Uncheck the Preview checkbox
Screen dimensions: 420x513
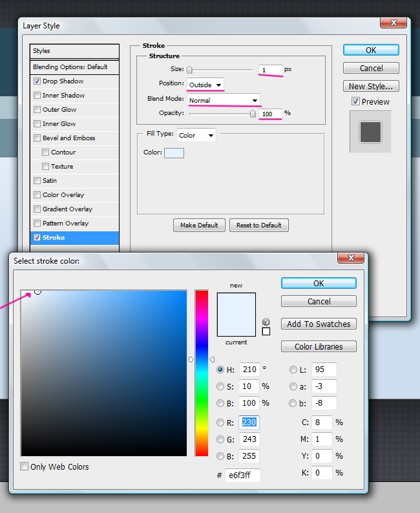(x=355, y=101)
